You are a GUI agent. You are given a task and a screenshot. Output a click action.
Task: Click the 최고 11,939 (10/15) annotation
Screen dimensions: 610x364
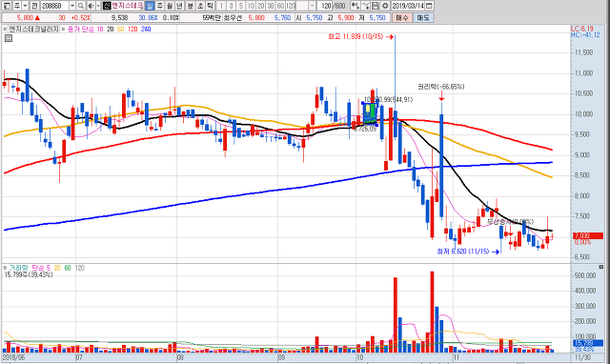356,36
